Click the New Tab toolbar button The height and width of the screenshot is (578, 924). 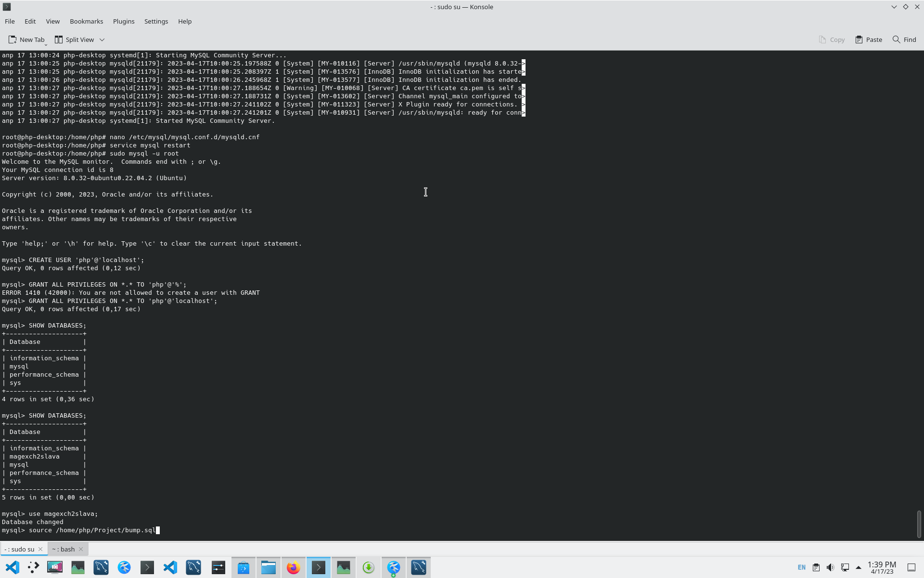click(26, 39)
